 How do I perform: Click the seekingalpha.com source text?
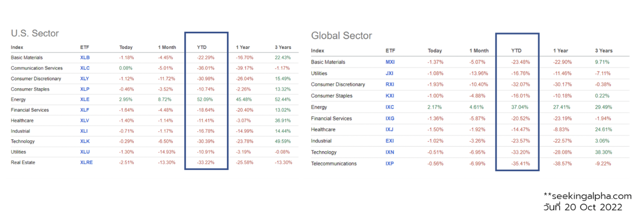coord(591,196)
